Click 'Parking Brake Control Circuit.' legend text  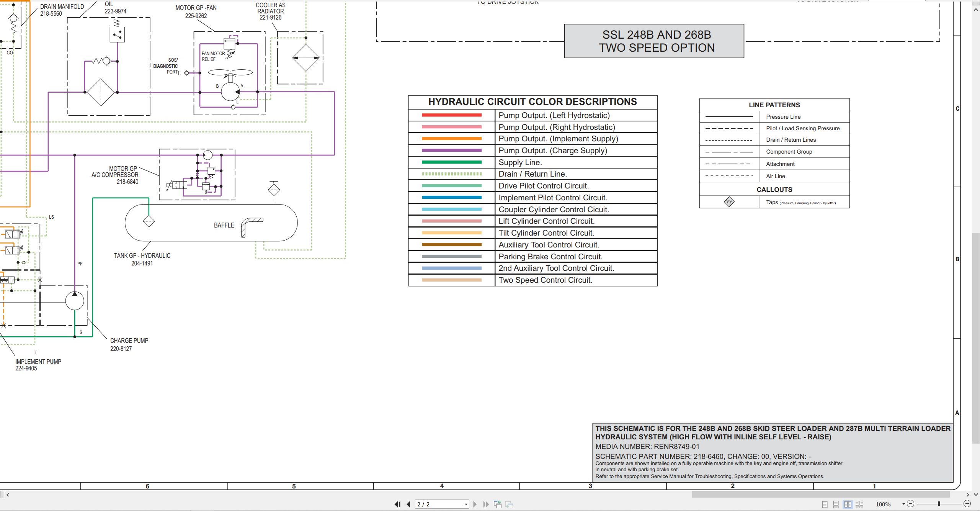point(550,257)
